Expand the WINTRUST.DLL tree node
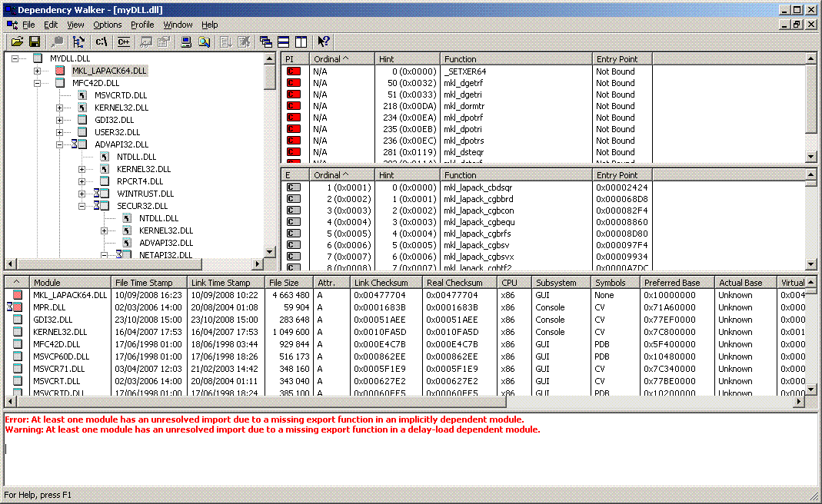Screen dimensions: 822x504 point(82,194)
